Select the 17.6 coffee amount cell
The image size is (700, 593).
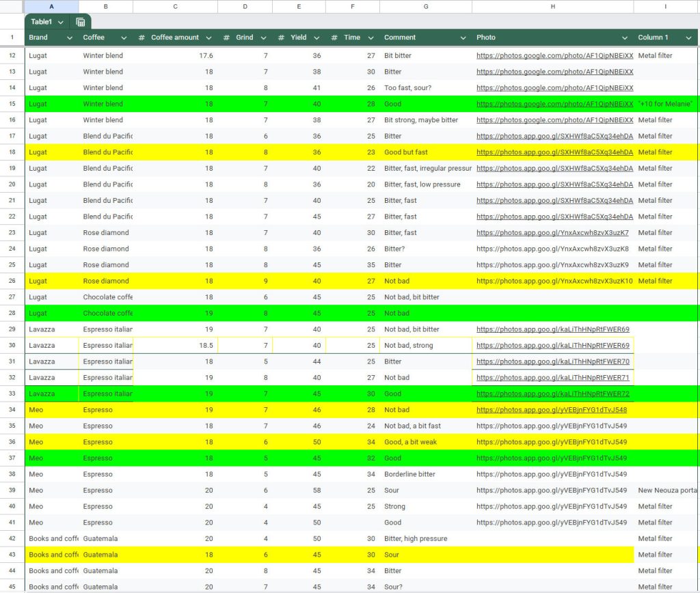click(175, 56)
